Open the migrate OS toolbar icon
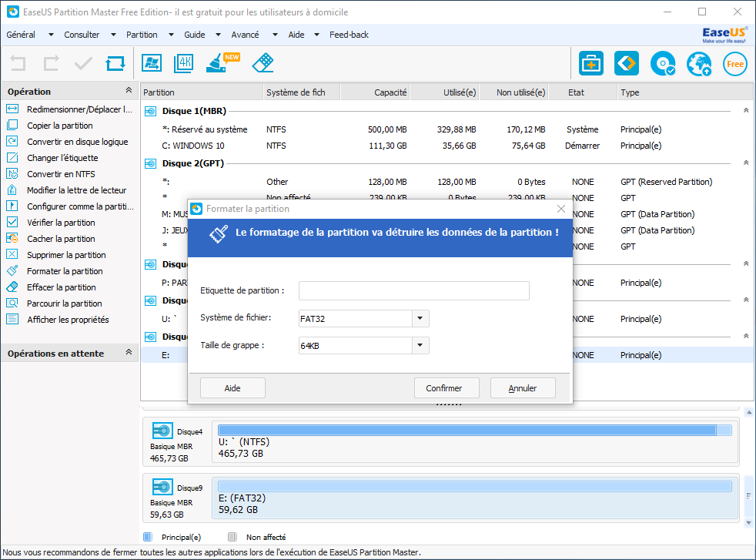This screenshot has height=560, width=756. (151, 63)
